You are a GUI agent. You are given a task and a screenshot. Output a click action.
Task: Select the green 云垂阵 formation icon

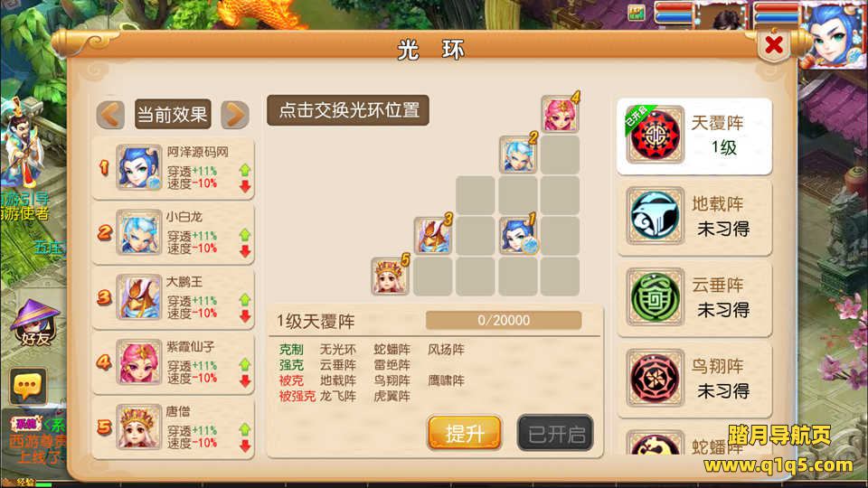coord(655,296)
